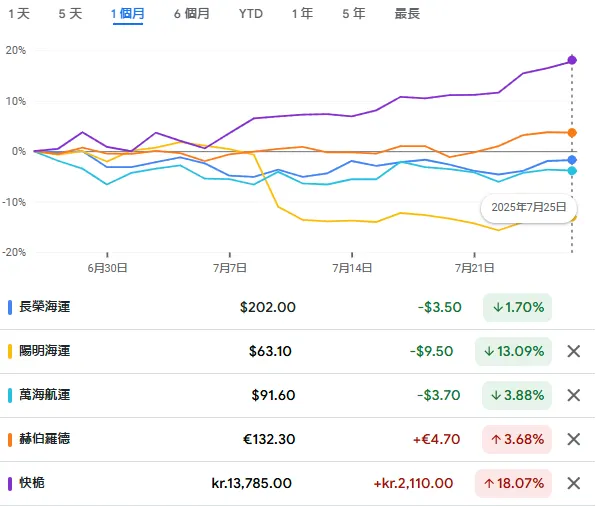Select the YTD range tab

tap(251, 14)
